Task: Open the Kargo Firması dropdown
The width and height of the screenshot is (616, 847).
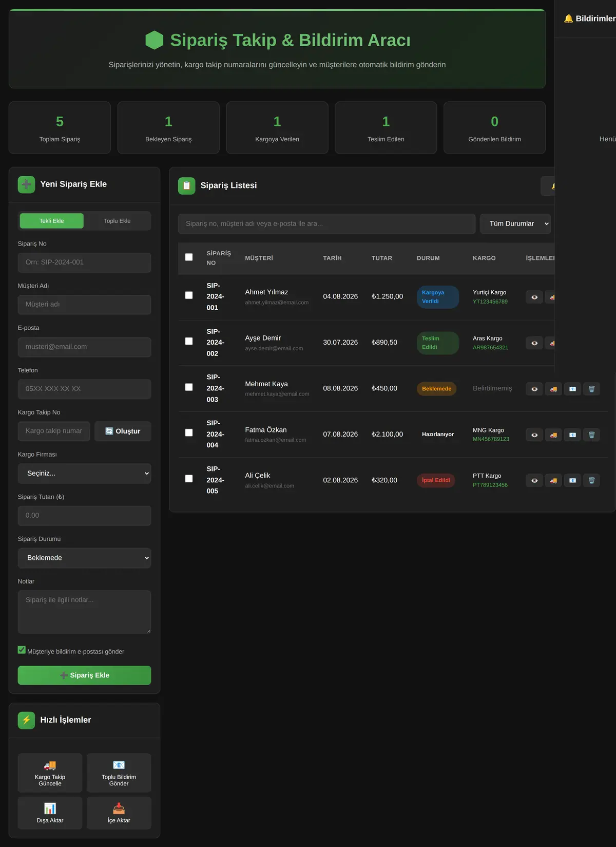Action: tap(84, 473)
